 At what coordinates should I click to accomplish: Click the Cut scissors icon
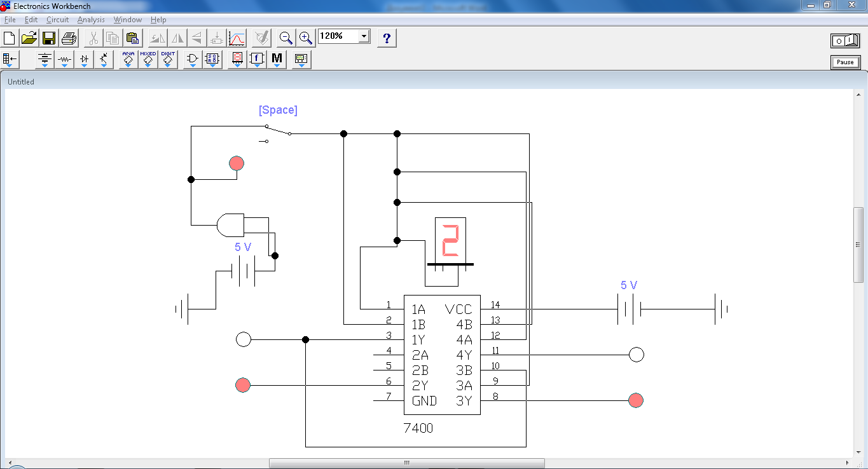pos(93,38)
